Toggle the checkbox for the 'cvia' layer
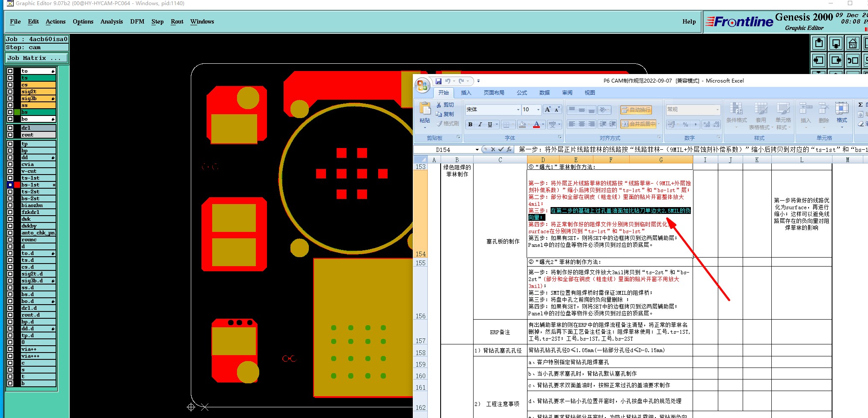The width and height of the screenshot is (868, 418). (x=10, y=164)
